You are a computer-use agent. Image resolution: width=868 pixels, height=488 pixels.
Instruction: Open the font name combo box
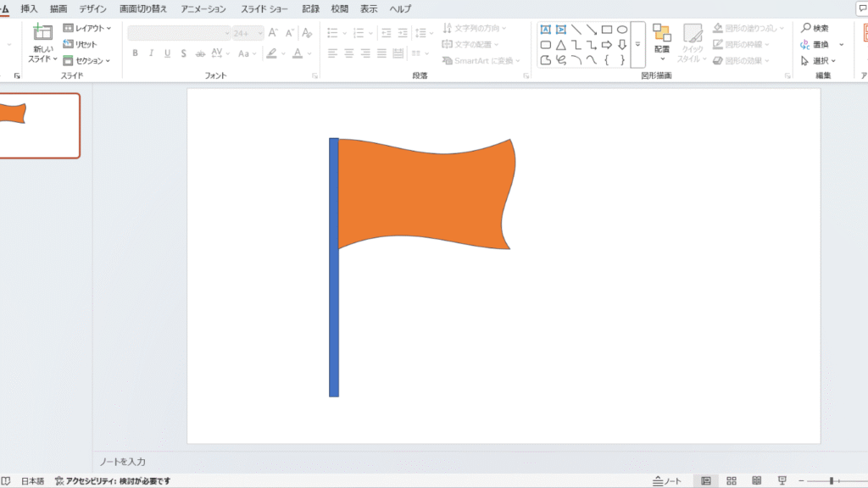179,33
